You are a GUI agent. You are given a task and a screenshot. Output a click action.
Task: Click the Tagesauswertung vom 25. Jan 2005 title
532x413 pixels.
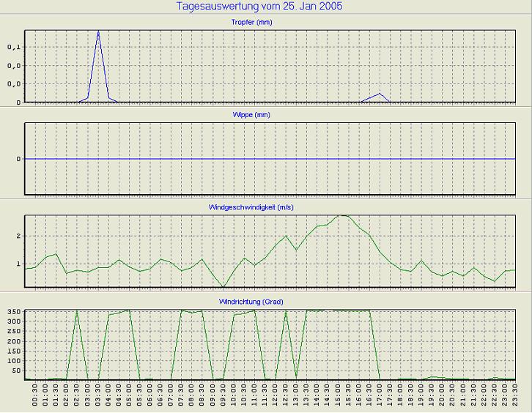click(259, 7)
